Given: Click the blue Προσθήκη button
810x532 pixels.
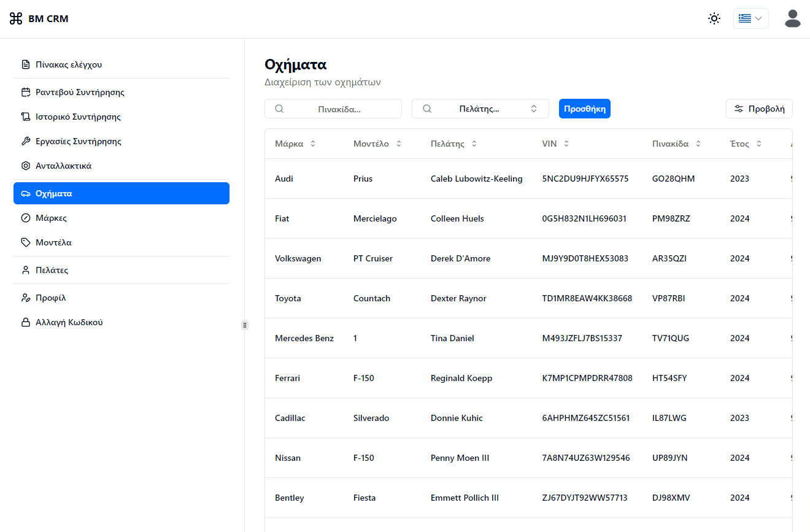Looking at the screenshot, I should coord(585,109).
